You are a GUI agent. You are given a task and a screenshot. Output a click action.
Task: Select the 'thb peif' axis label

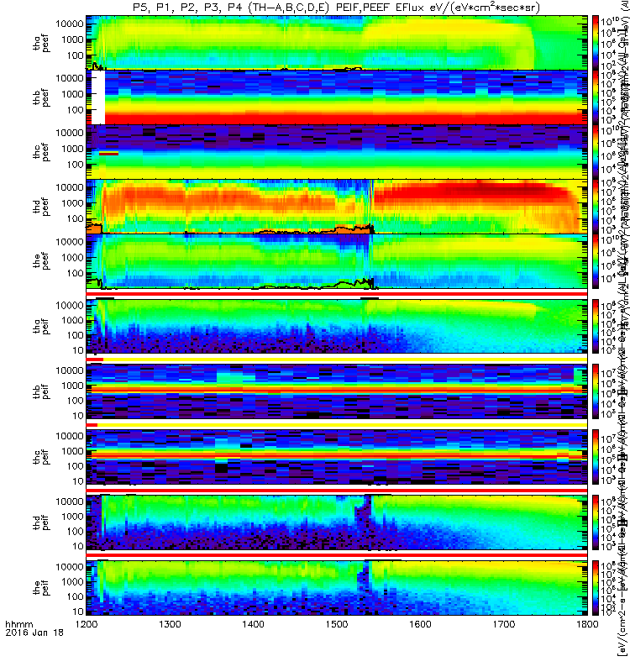pos(41,391)
